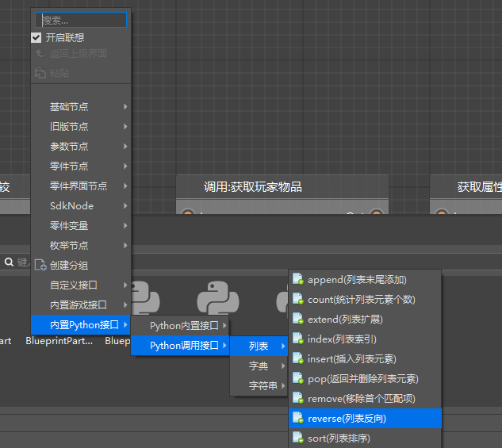Open the 零件界面节点 menu entry
This screenshot has width=502, height=448.
81,186
